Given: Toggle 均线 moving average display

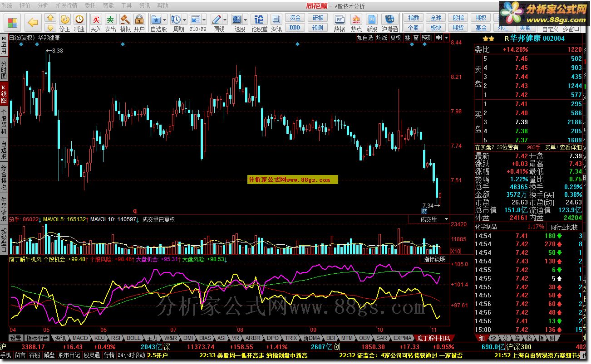Looking at the screenshot, I should coord(381,38).
